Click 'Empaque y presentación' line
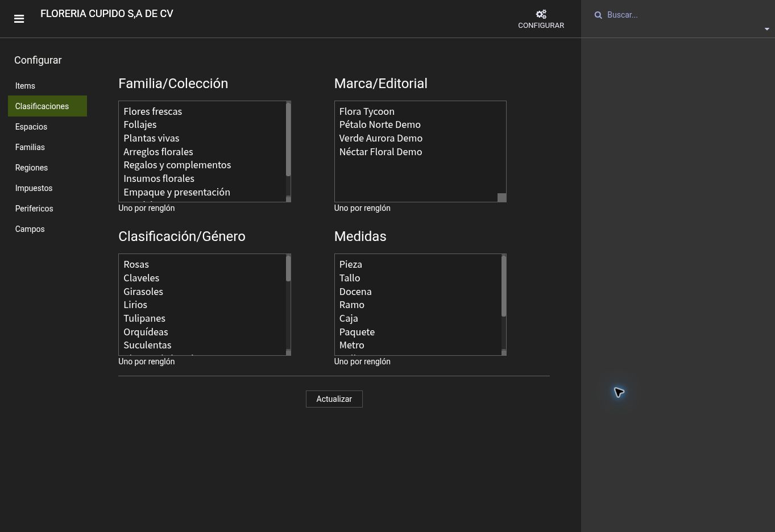775x532 pixels. point(177,192)
